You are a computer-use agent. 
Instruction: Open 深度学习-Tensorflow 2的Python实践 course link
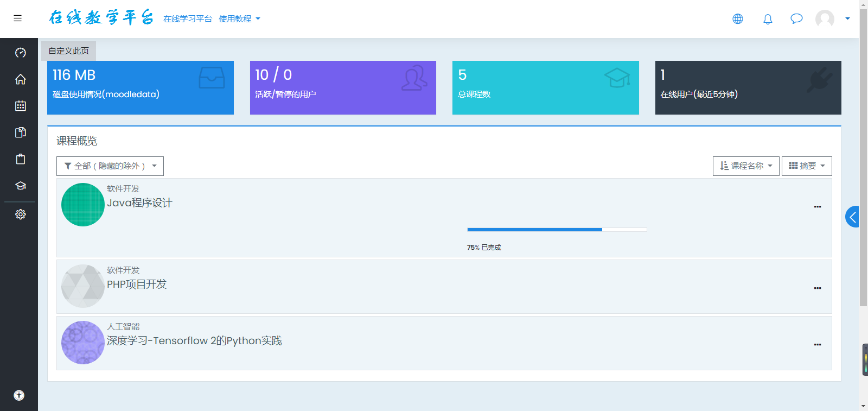tap(194, 341)
